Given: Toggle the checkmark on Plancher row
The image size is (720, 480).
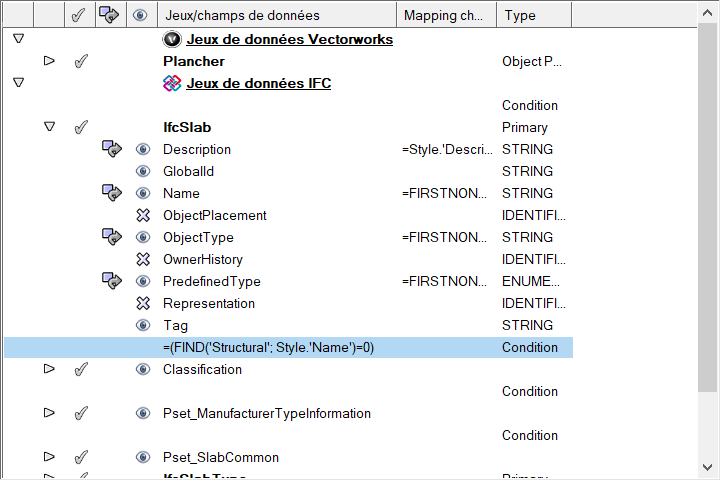Looking at the screenshot, I should pos(81,61).
